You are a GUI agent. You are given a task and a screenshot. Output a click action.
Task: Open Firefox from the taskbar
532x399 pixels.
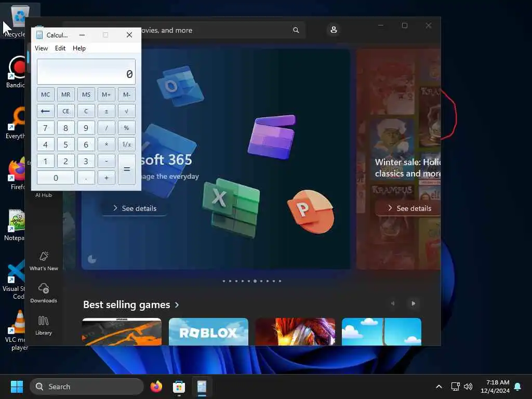[x=156, y=387]
